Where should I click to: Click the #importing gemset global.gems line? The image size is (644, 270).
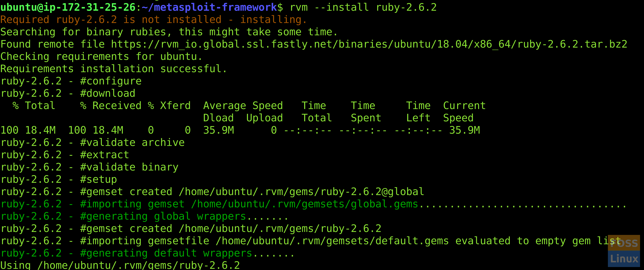pyautogui.click(x=250, y=204)
